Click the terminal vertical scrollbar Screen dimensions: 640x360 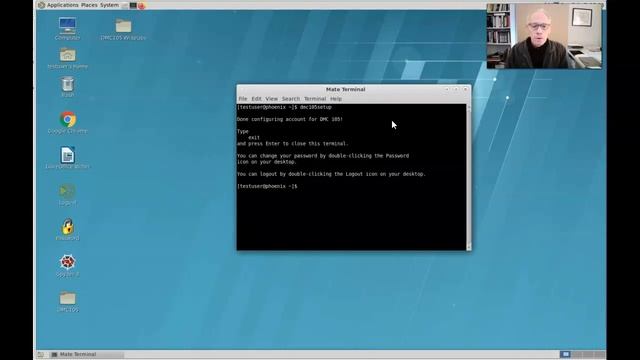[469, 177]
